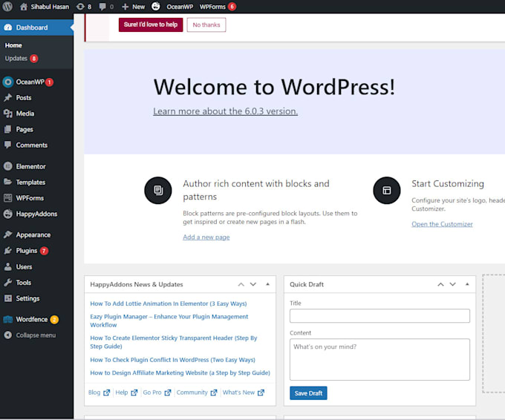Click the Users person icon
This screenshot has height=420, width=505.
(8, 266)
